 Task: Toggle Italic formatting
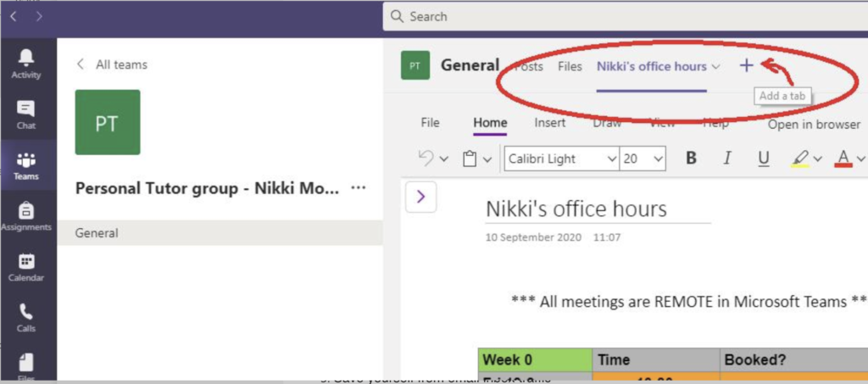pos(726,159)
